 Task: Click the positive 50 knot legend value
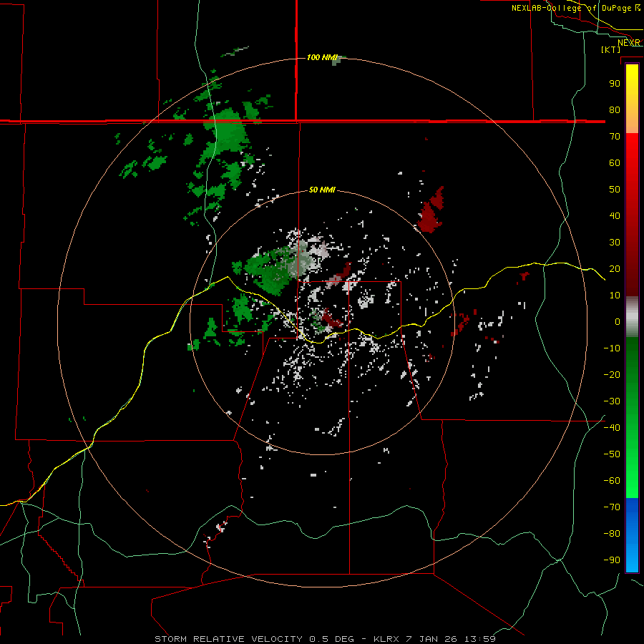pos(615,190)
